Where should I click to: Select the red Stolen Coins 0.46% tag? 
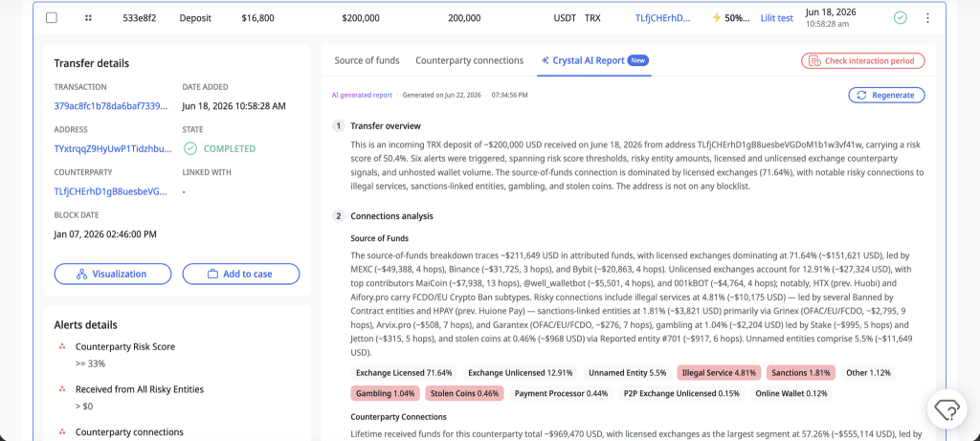(x=466, y=393)
